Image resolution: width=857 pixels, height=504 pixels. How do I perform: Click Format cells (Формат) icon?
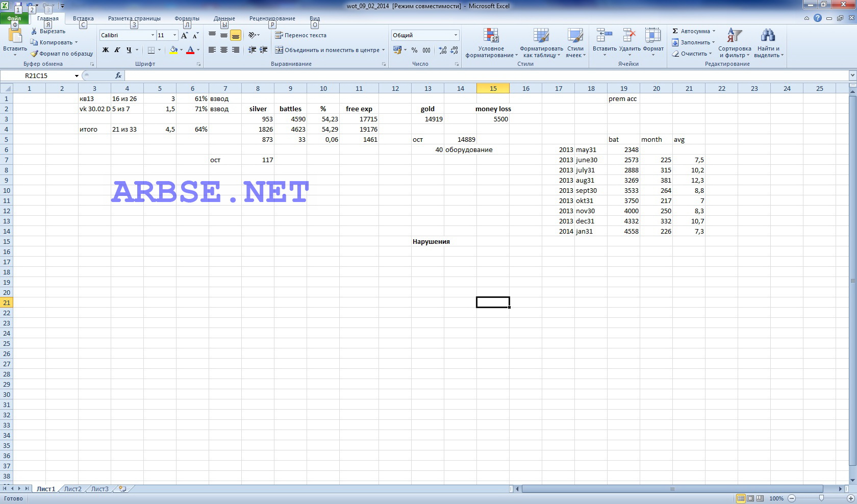pyautogui.click(x=653, y=36)
